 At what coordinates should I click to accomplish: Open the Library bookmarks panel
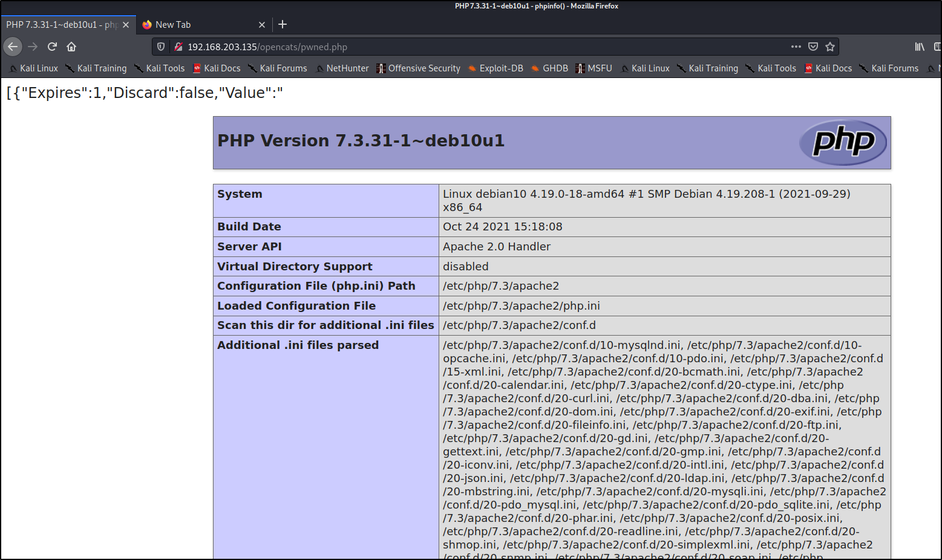click(920, 47)
